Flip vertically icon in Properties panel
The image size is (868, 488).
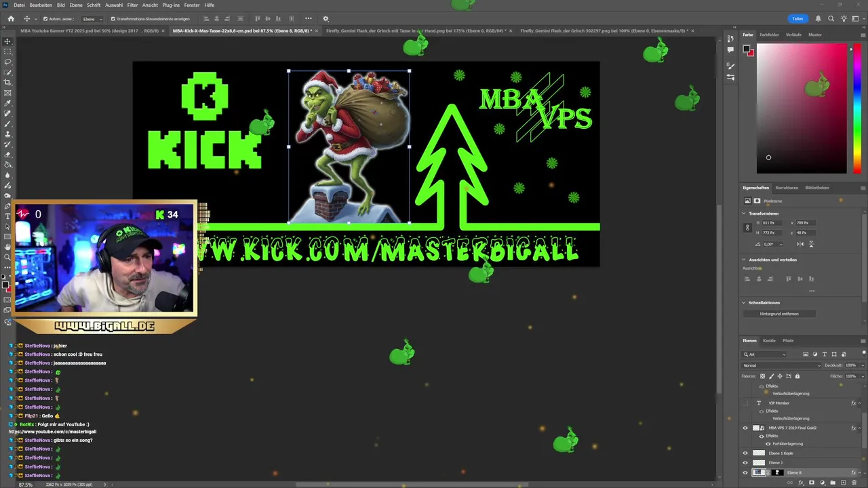click(x=811, y=244)
